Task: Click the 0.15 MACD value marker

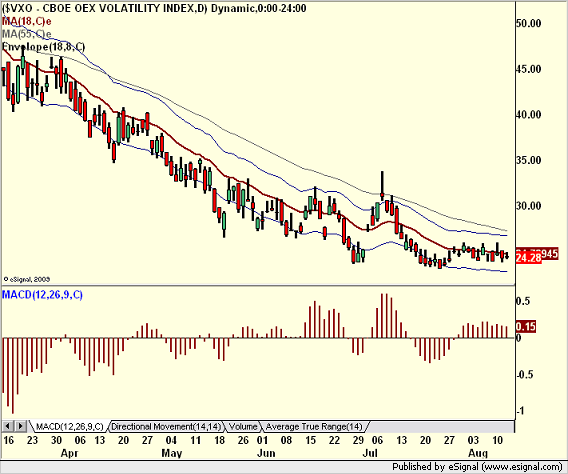Action: click(x=525, y=327)
